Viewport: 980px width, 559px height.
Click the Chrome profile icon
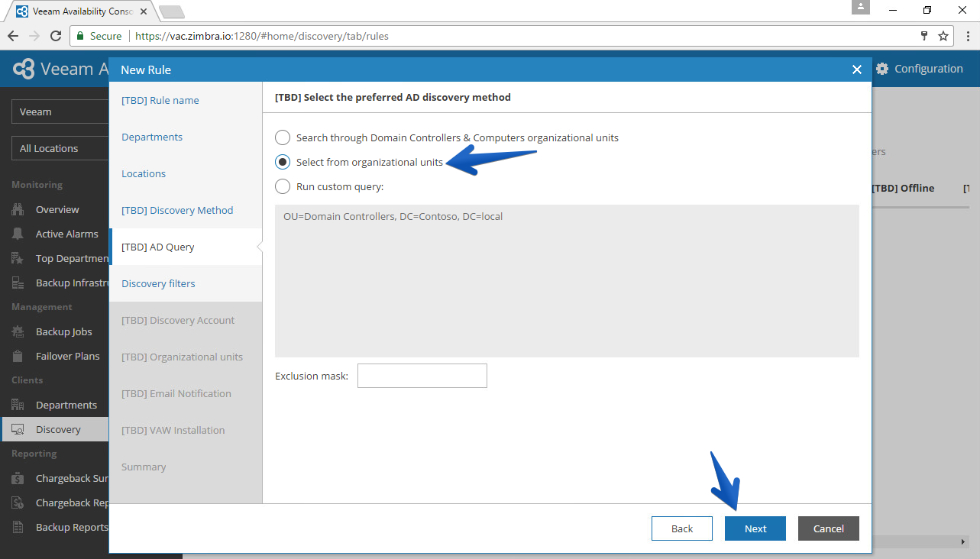[x=862, y=7]
